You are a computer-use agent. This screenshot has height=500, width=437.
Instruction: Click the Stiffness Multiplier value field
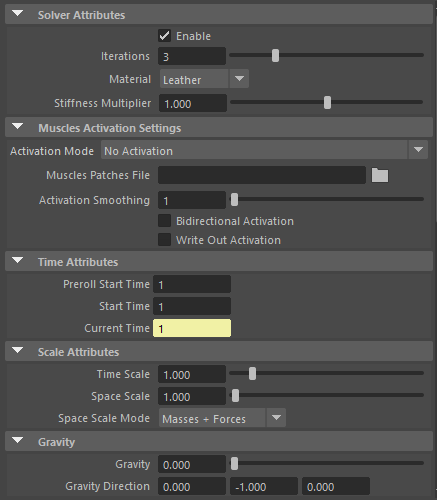pyautogui.click(x=193, y=103)
